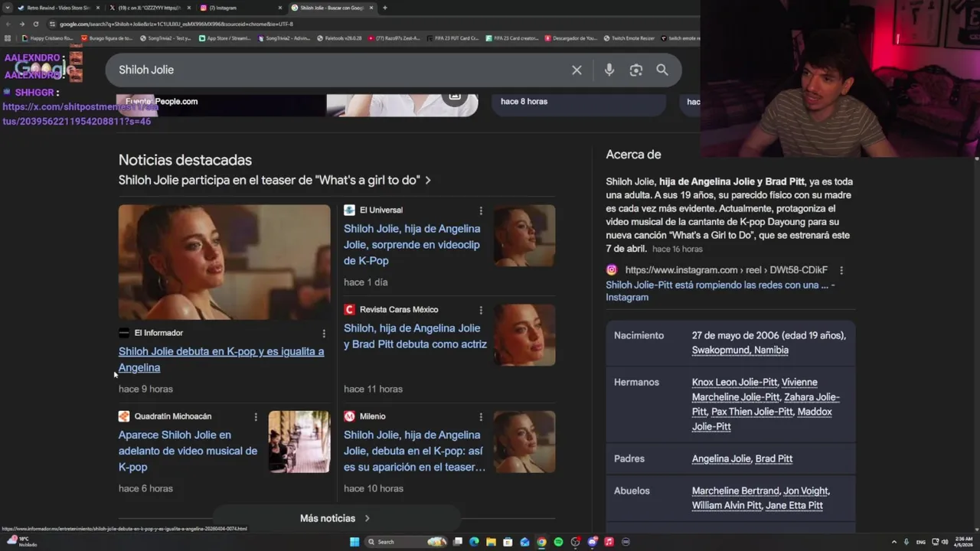Close the Shiloh Jolie Google tab

(x=371, y=8)
